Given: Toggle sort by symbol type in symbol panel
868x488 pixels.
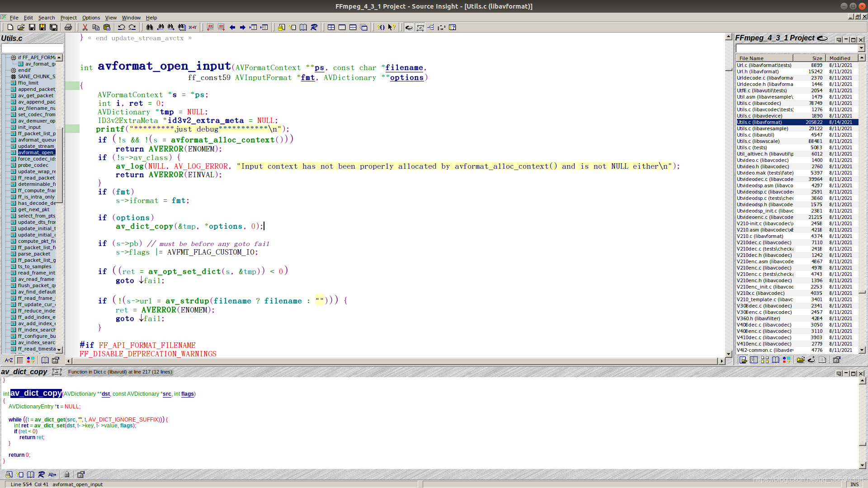Looking at the screenshot, I should (31, 360).
